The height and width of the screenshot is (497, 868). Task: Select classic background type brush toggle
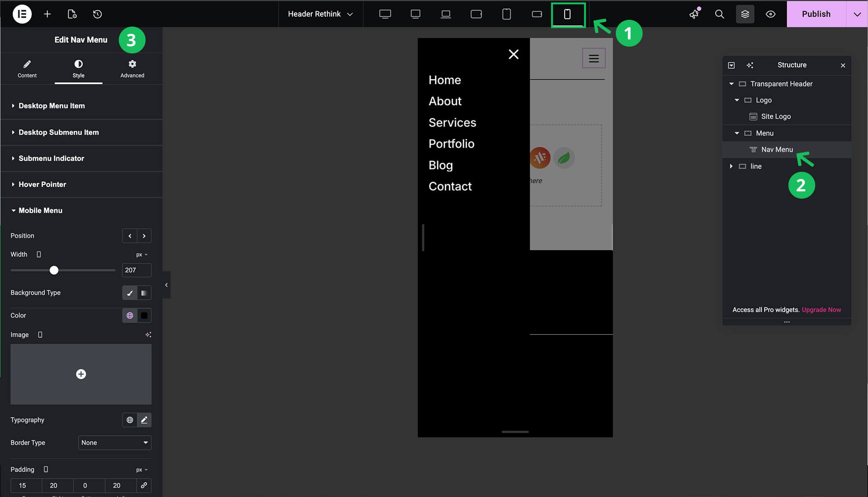tap(129, 293)
